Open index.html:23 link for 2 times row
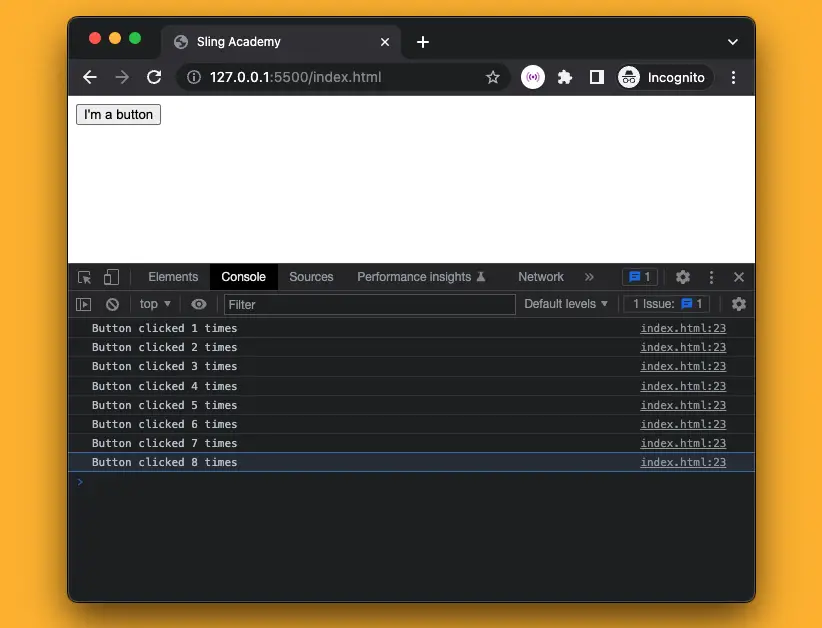The width and height of the screenshot is (822, 628). tap(683, 347)
